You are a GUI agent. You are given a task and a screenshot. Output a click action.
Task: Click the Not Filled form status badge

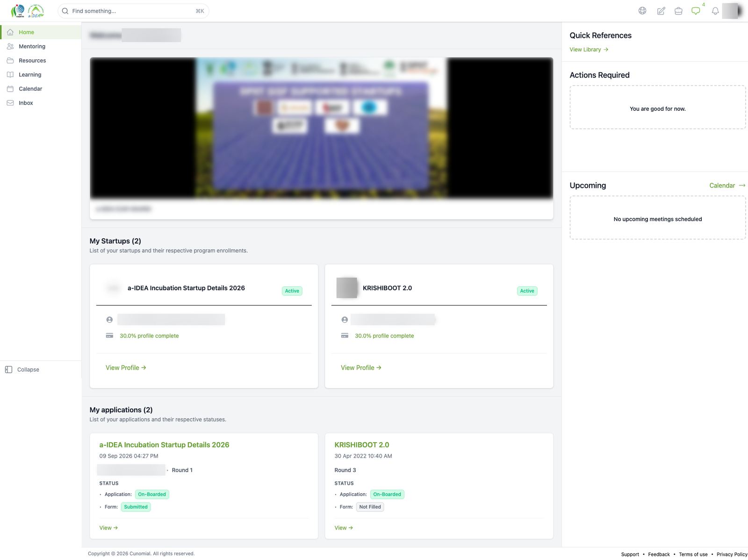(370, 507)
